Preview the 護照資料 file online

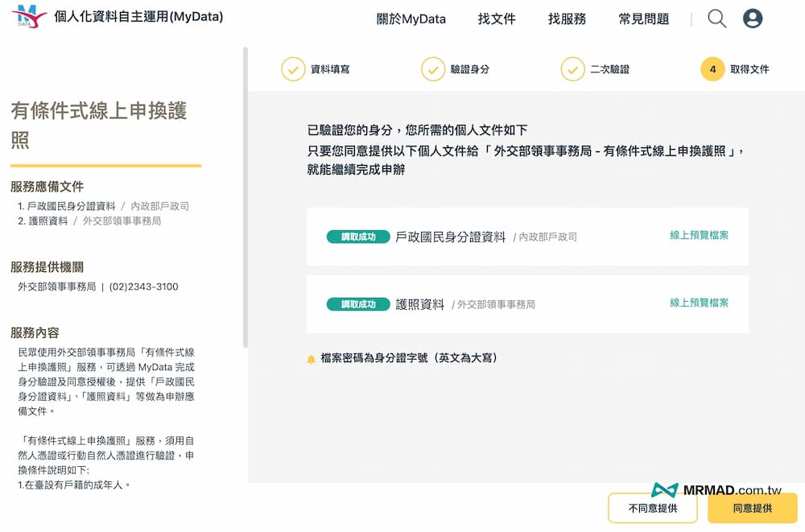(x=699, y=303)
